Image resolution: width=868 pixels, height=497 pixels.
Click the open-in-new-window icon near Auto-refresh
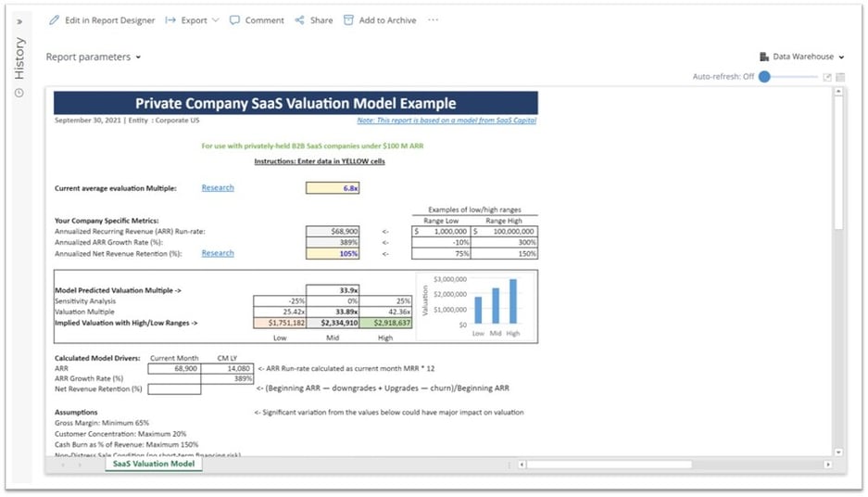click(827, 77)
